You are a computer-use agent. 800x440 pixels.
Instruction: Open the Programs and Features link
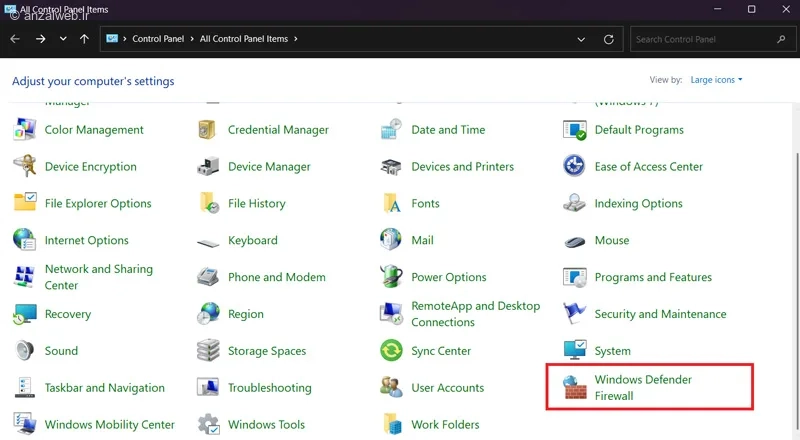(x=653, y=277)
